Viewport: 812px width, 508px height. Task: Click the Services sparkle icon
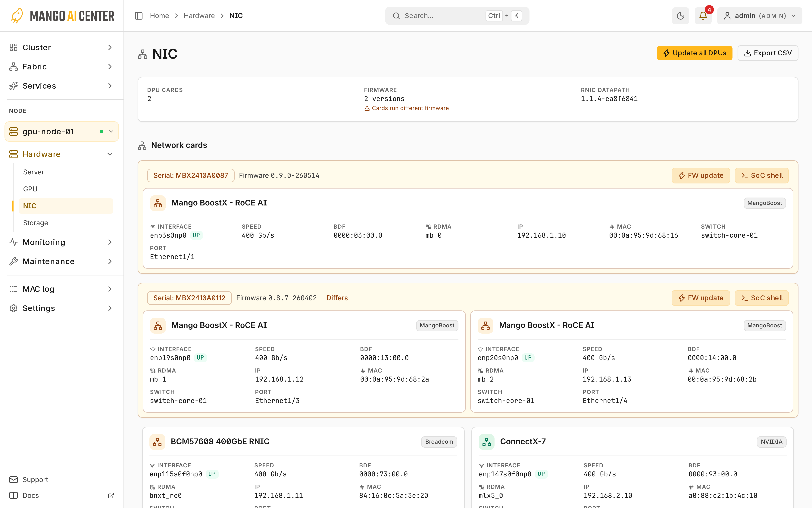click(x=13, y=86)
